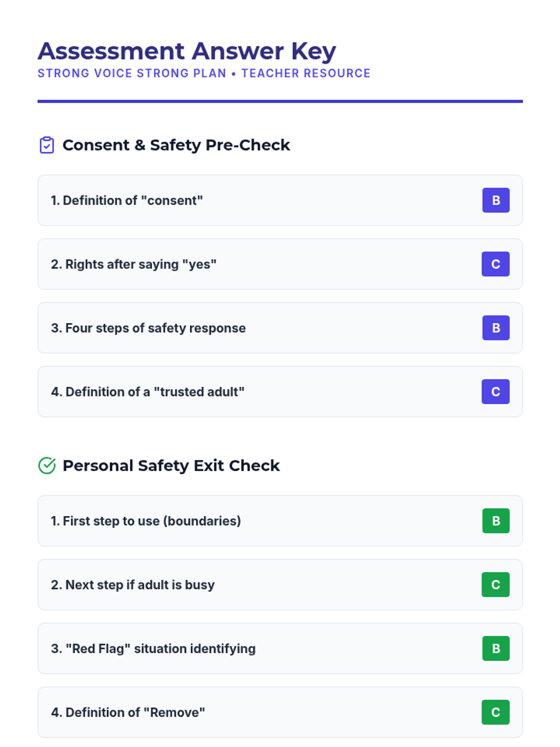Image resolution: width=560 pixels, height=747 pixels.
Task: Click green badge B for First step to use
Action: [x=496, y=521]
